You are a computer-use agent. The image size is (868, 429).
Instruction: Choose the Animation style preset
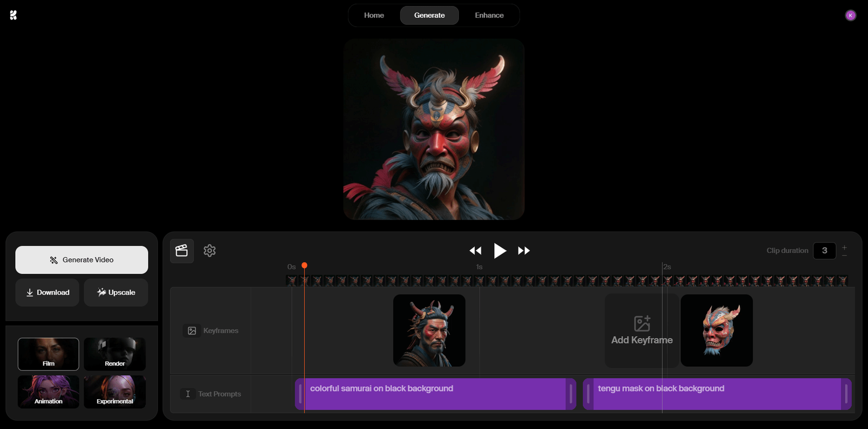(48, 392)
